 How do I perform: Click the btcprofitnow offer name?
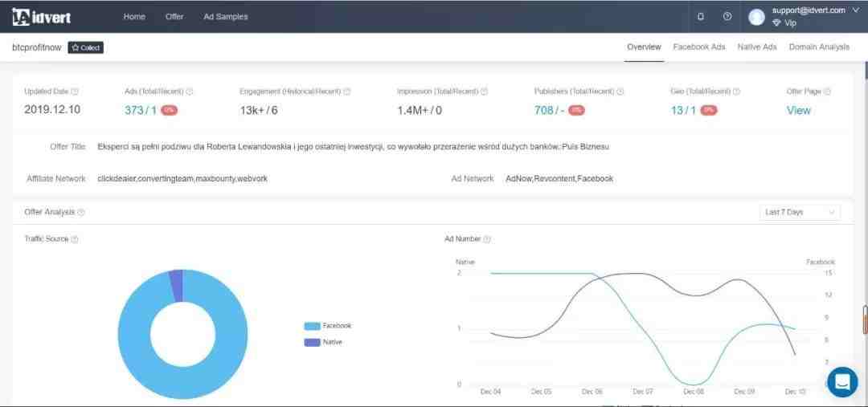click(36, 47)
